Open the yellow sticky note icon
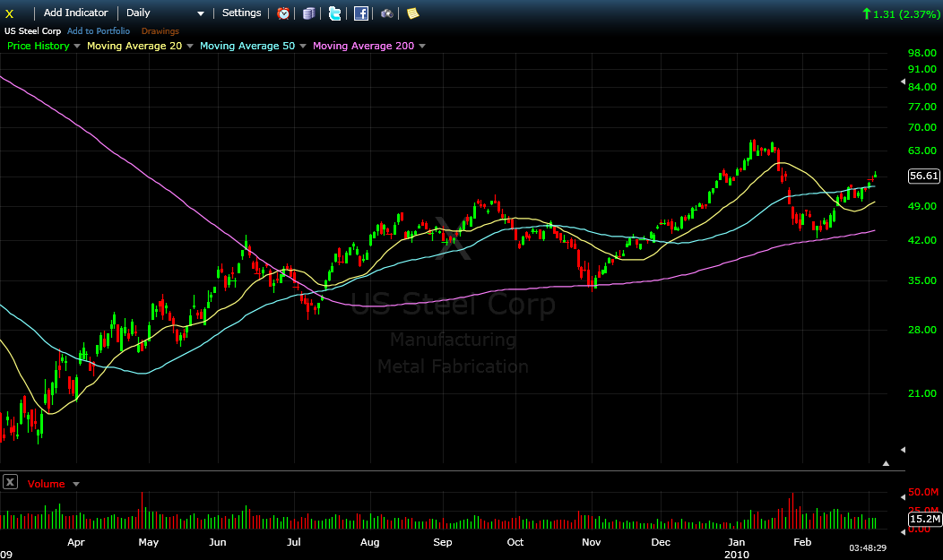The image size is (943, 560). [x=412, y=13]
